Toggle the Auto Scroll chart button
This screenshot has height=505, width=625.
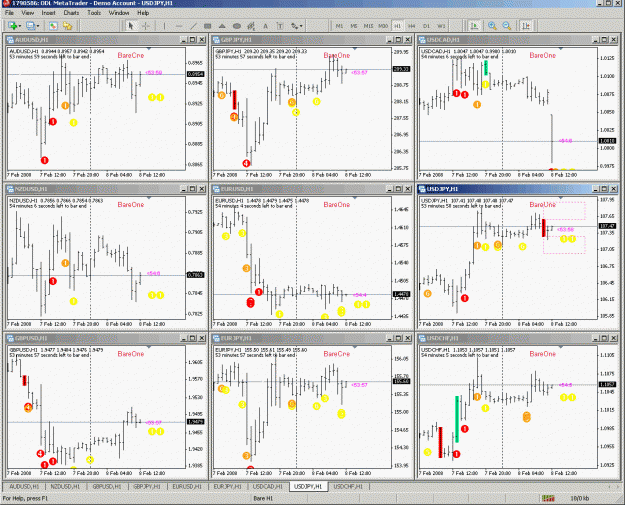(x=475, y=26)
